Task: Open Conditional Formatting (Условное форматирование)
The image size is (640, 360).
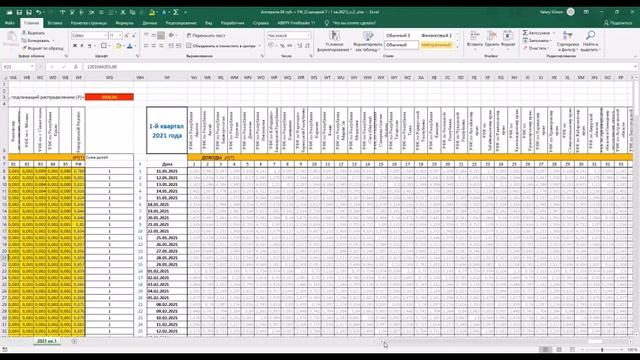Action: coord(334,41)
